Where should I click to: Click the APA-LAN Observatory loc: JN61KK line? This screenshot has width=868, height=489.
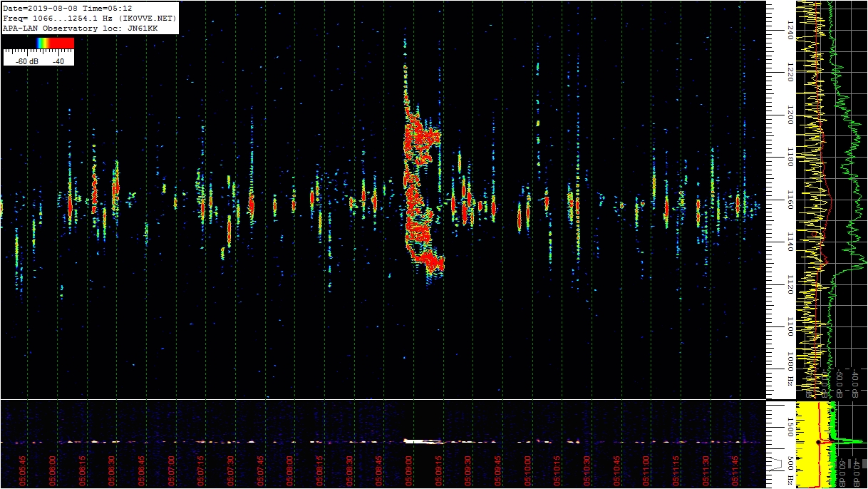click(x=81, y=29)
